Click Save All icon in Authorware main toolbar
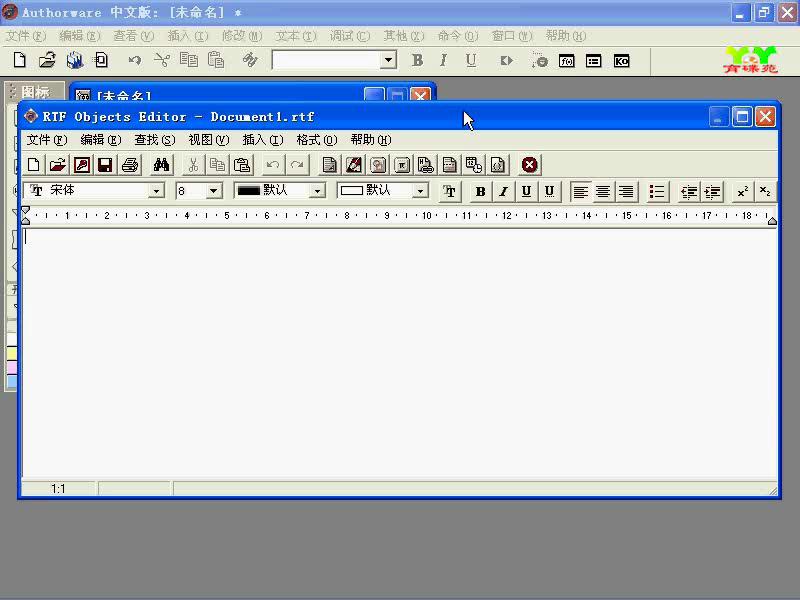800x600 pixels. tap(74, 60)
